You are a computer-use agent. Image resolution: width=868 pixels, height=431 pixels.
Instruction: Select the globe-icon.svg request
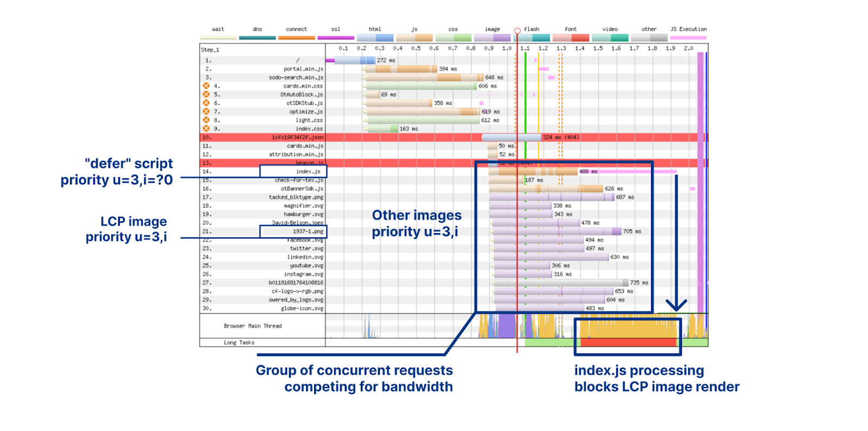(302, 308)
